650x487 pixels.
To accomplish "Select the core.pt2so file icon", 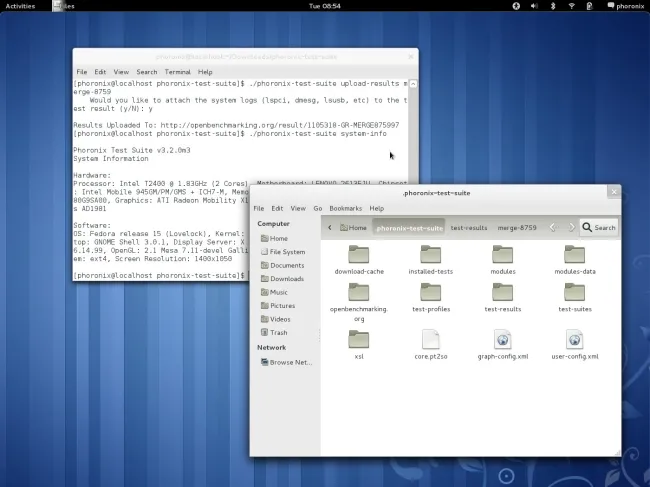I will pyautogui.click(x=431, y=339).
